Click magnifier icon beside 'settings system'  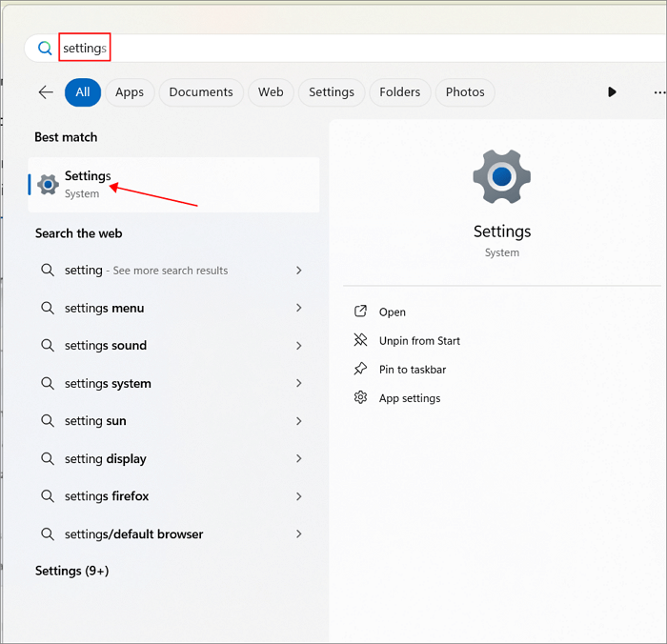pyautogui.click(x=48, y=383)
